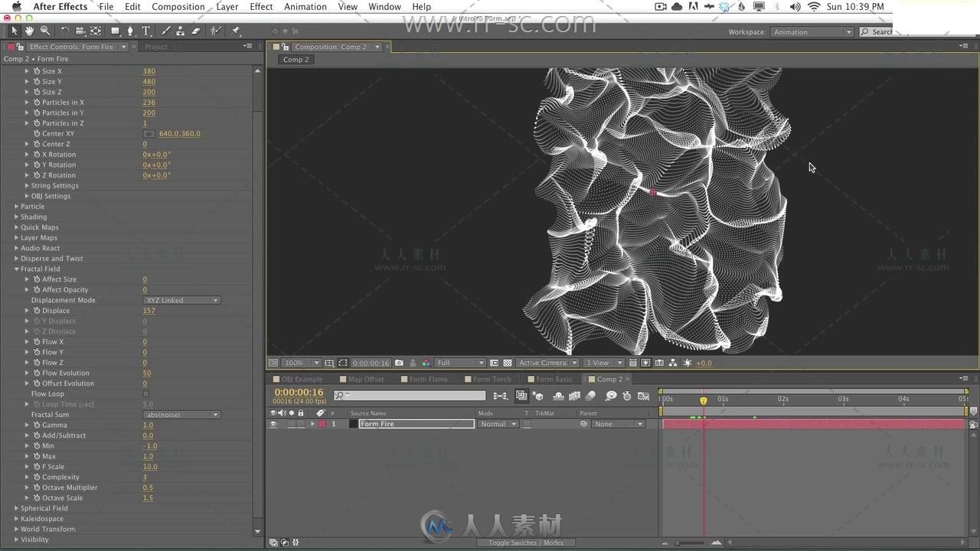
Task: Click the brainstorm lightbulb icon in timeline
Action: (x=610, y=396)
